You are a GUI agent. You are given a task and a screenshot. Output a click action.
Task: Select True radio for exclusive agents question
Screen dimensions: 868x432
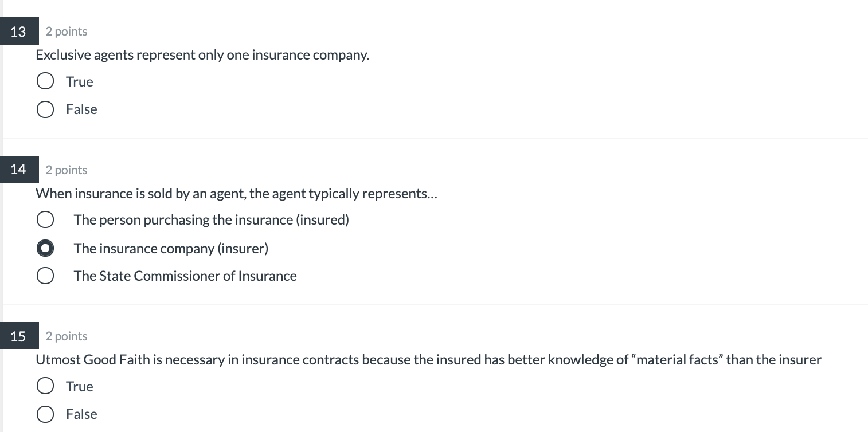click(x=45, y=82)
